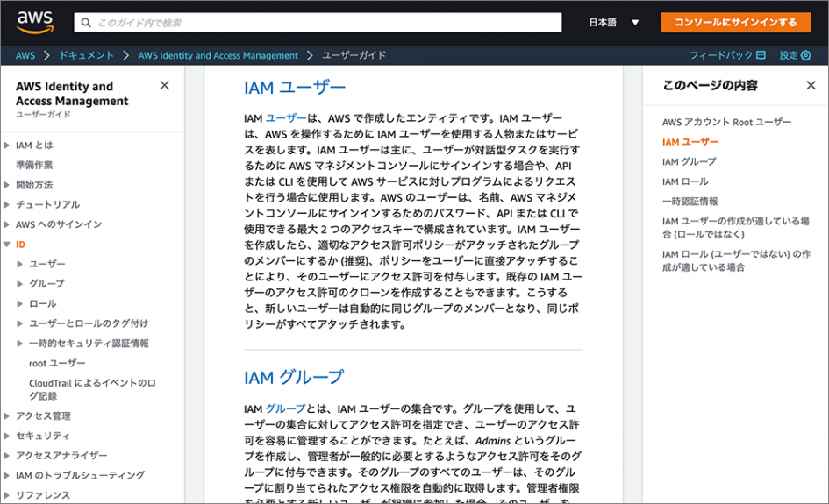The image size is (829, 504).
Task: Open the 開始方法 navigation label
Action: click(x=34, y=185)
